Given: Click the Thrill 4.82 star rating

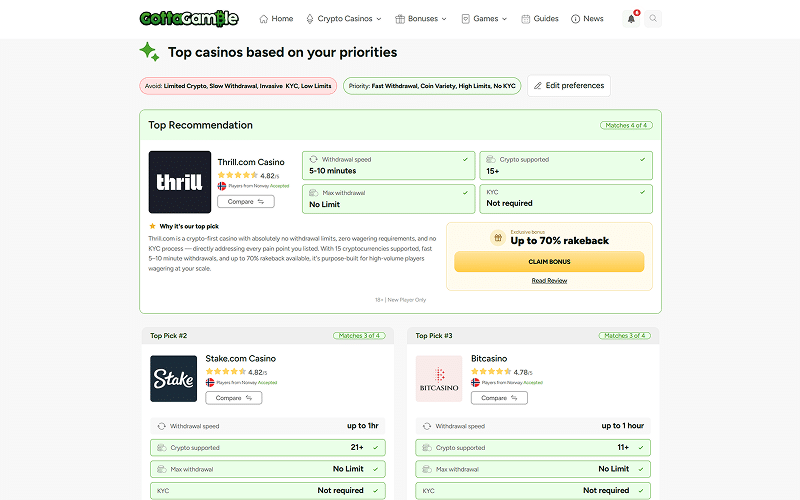Looking at the screenshot, I should pos(248,175).
